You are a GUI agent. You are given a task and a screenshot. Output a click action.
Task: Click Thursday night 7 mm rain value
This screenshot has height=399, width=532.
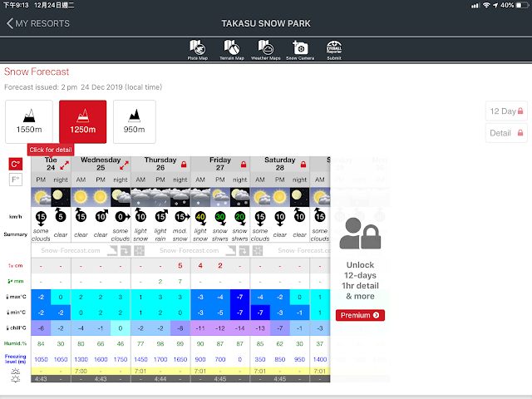tap(180, 281)
